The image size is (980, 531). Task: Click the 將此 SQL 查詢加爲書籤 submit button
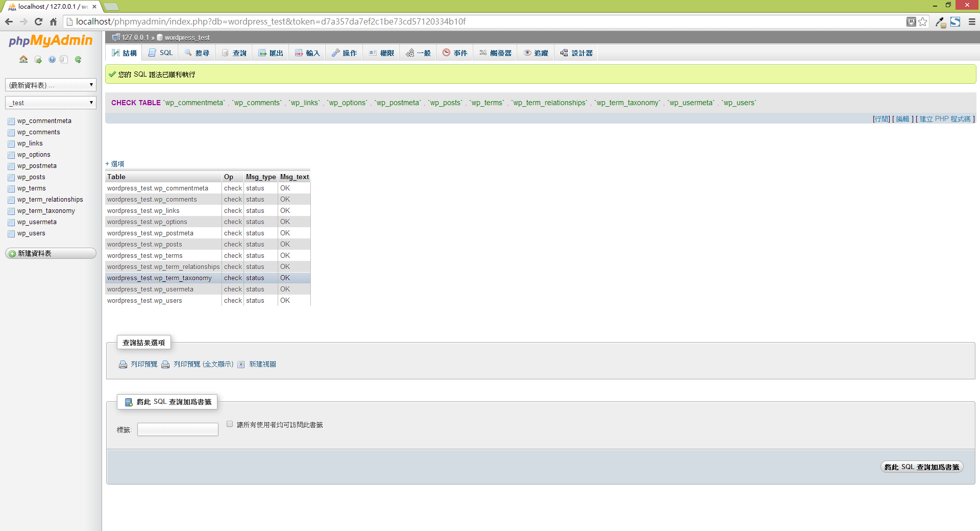pyautogui.click(x=921, y=467)
